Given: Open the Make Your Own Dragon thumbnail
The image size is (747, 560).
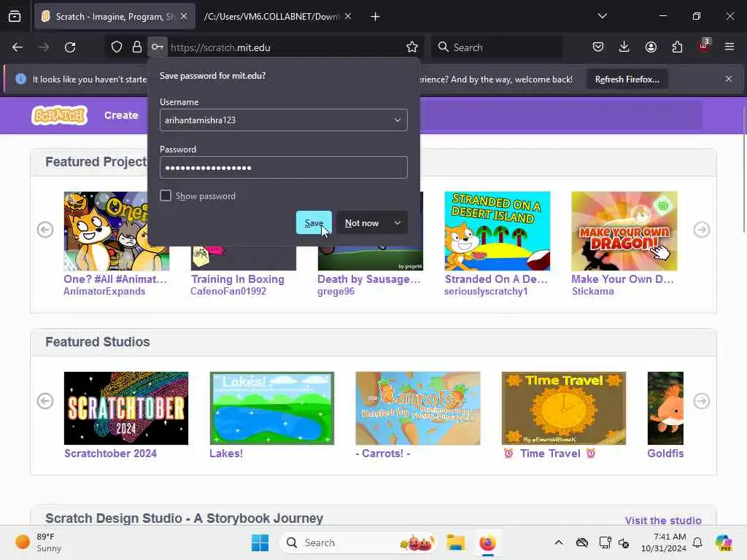Looking at the screenshot, I should click(624, 231).
